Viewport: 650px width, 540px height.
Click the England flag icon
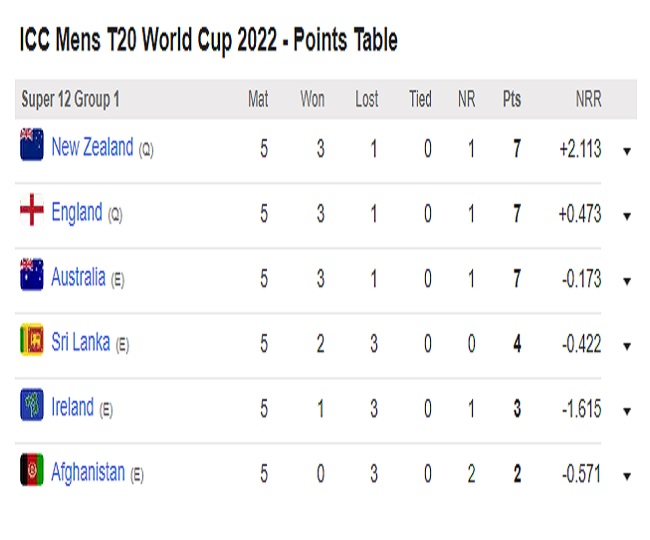point(32,212)
